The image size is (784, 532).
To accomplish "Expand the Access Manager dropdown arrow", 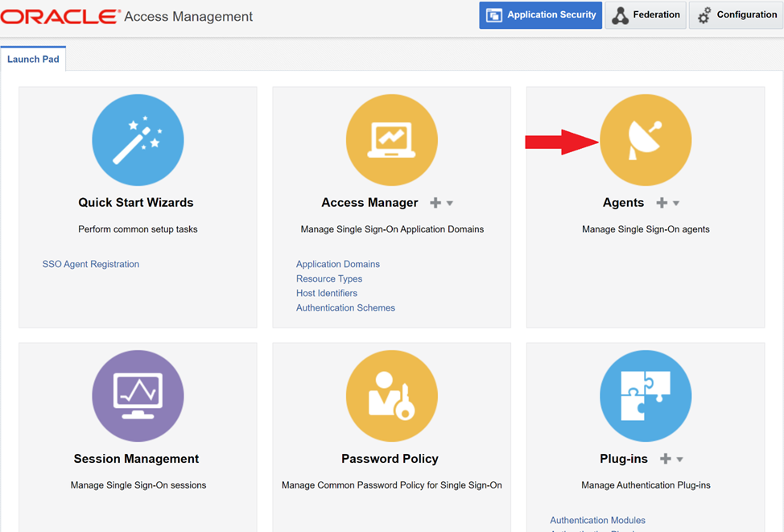I will (x=450, y=204).
